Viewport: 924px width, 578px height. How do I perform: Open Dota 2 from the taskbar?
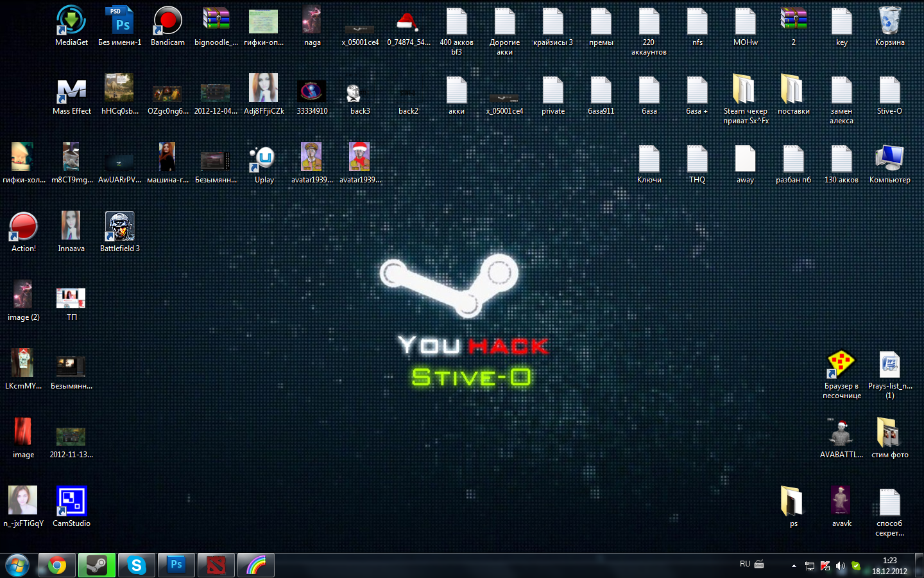(x=216, y=566)
